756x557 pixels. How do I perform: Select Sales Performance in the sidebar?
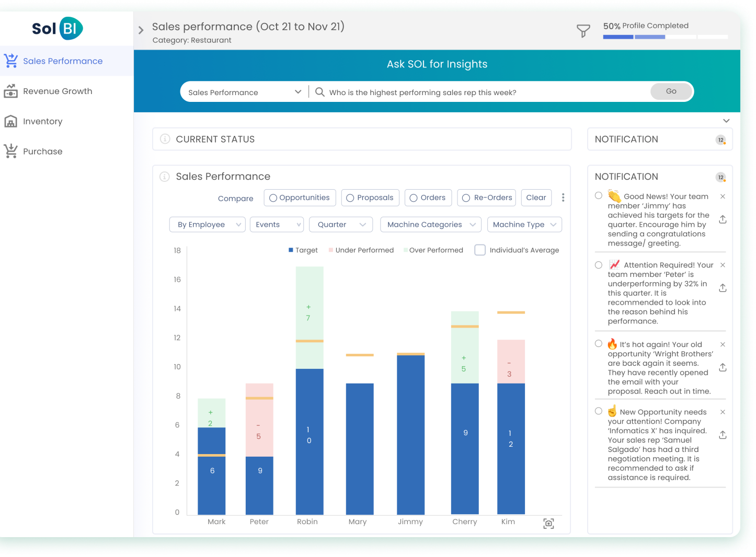(63, 61)
